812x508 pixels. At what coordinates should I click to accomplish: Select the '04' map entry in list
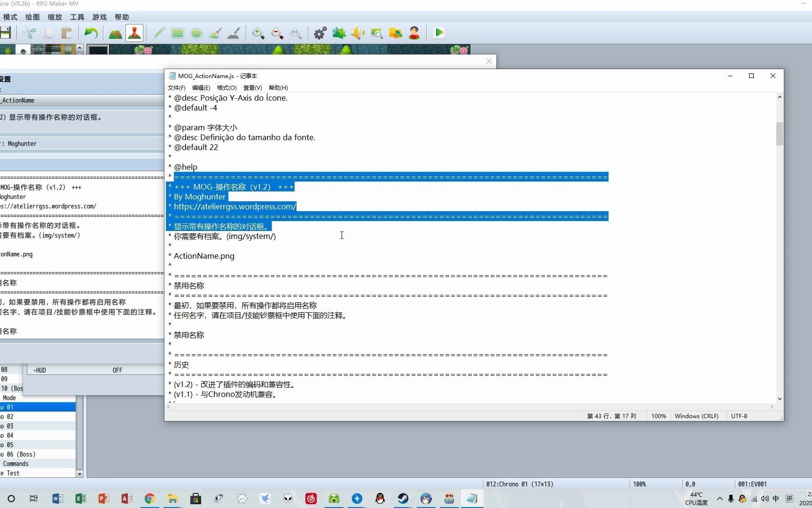(x=38, y=436)
